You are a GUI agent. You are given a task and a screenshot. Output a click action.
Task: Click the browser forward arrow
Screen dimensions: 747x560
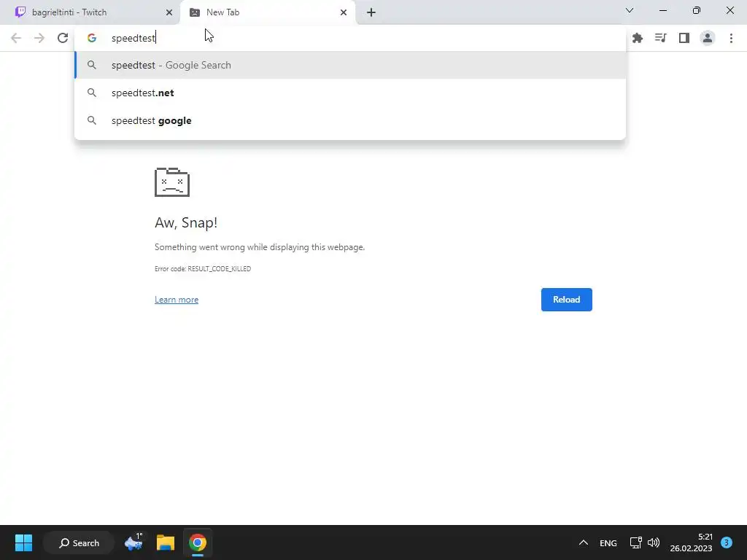pos(39,38)
